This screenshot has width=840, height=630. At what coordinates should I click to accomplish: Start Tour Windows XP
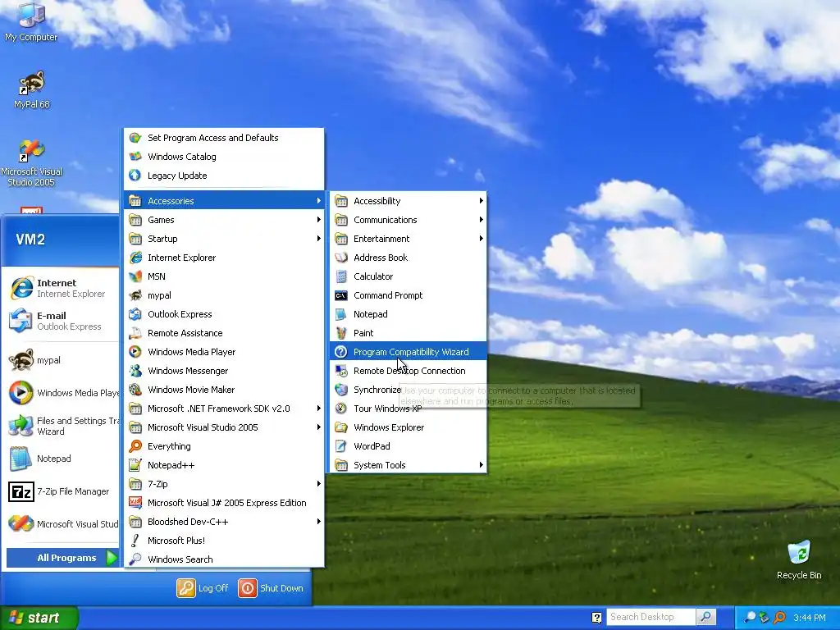click(409, 409)
